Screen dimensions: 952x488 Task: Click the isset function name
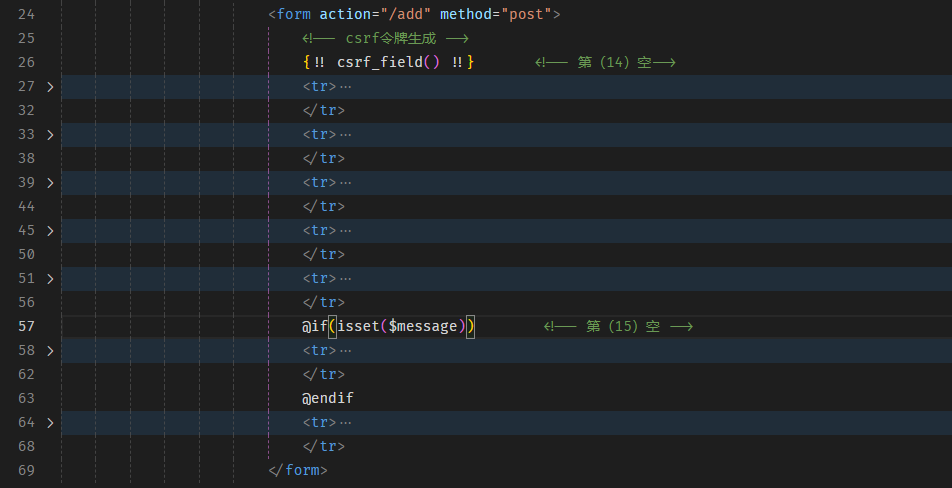[x=358, y=327]
